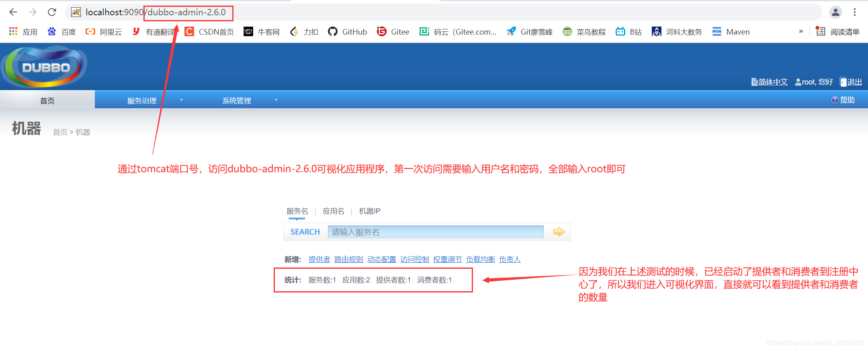Open the Maven bookmark
Viewport: 868px width, 350px height.
point(731,31)
